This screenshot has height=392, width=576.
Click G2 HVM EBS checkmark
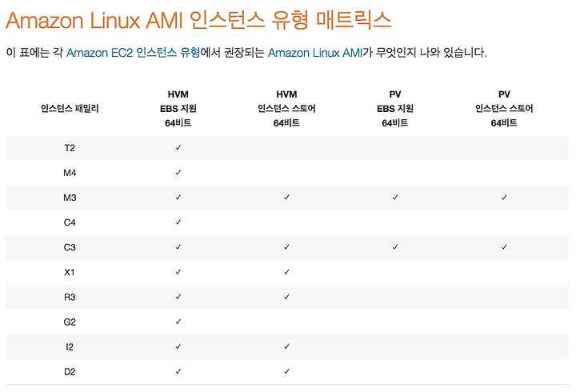coord(178,322)
